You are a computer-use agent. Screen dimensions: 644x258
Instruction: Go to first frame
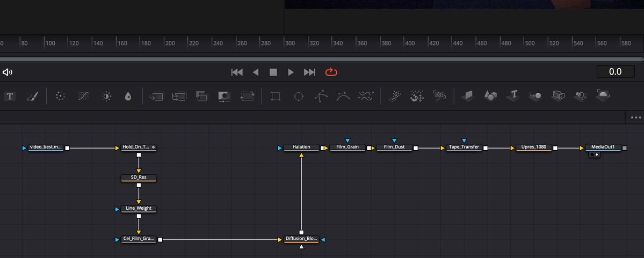(237, 72)
